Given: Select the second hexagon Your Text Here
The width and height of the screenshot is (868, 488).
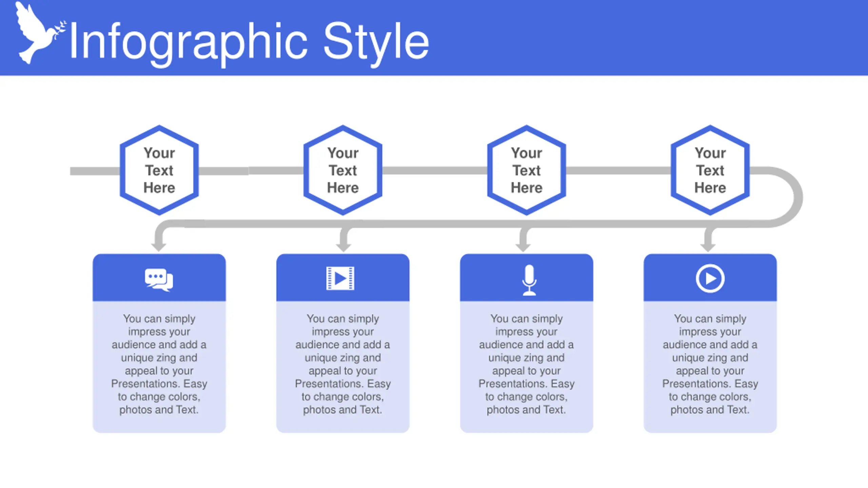Looking at the screenshot, I should pos(343,170).
